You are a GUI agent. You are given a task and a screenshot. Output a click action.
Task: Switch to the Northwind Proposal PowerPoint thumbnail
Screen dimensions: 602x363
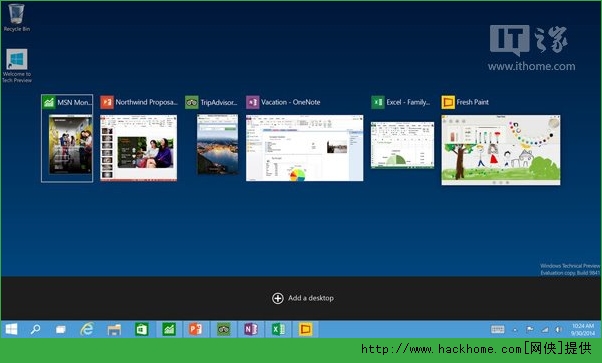[x=139, y=148]
